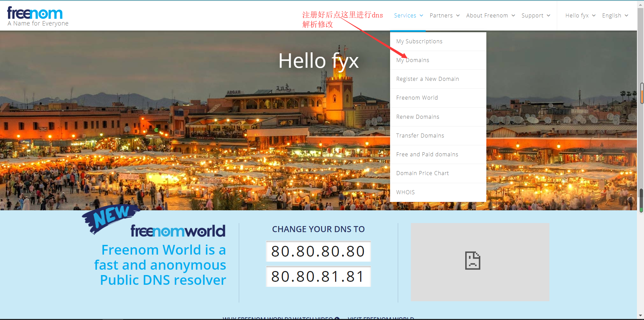
Task: Change language via English dropdown
Action: tap(615, 15)
